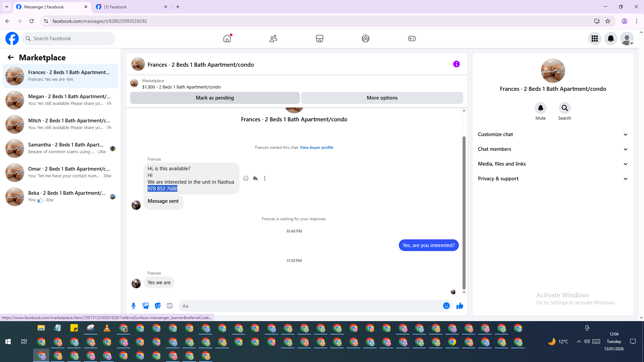Mute this conversation with bell button

pos(540,108)
